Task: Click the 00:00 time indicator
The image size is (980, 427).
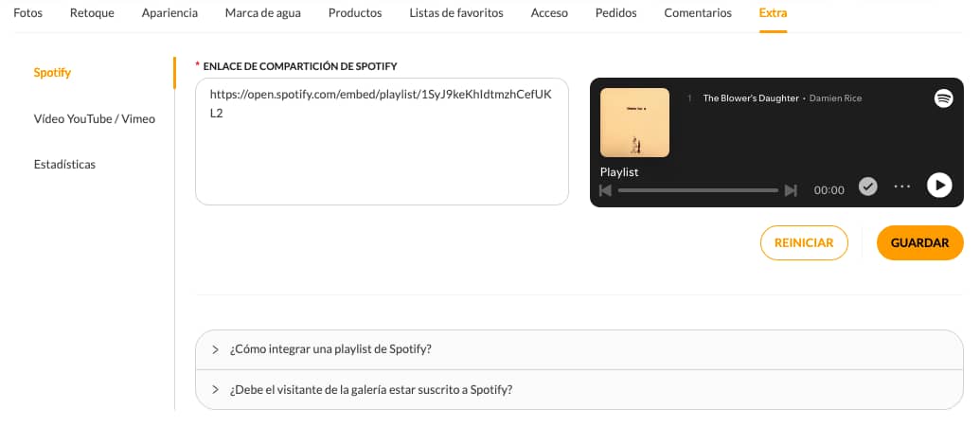Action: [829, 190]
